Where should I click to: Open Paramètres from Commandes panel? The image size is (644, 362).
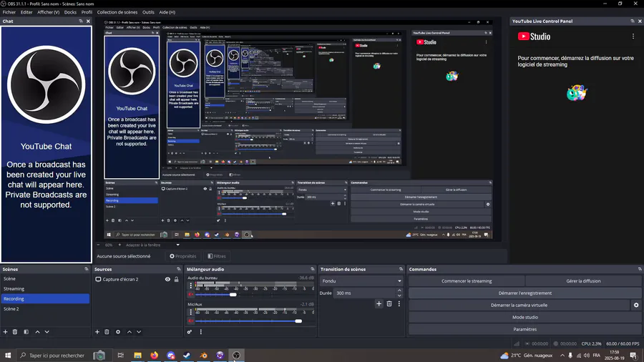click(x=525, y=329)
